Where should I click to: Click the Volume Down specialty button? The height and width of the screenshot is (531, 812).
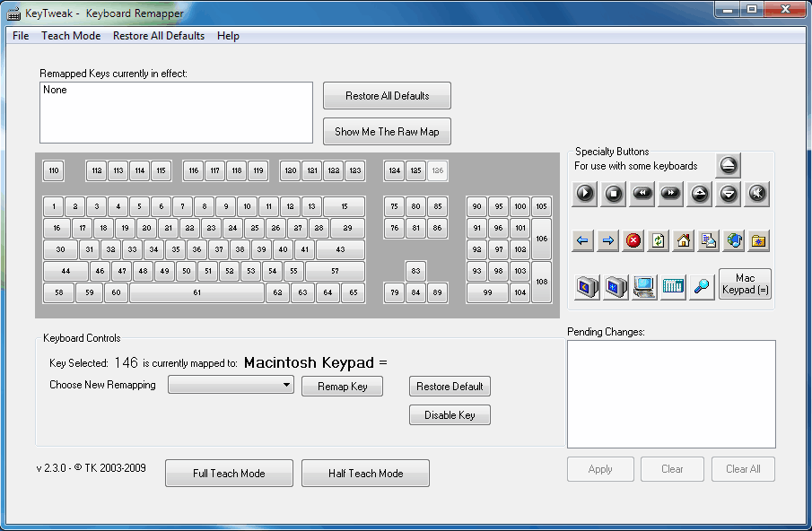pos(728,194)
